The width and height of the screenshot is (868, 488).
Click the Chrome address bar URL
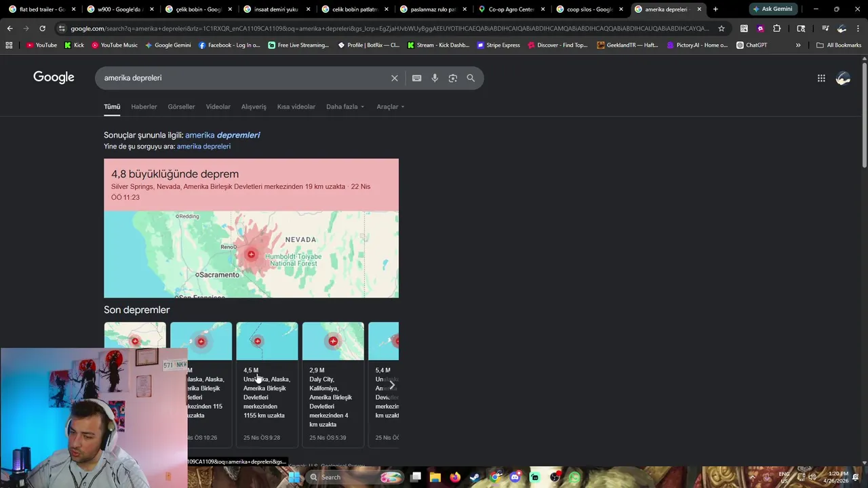(x=390, y=28)
